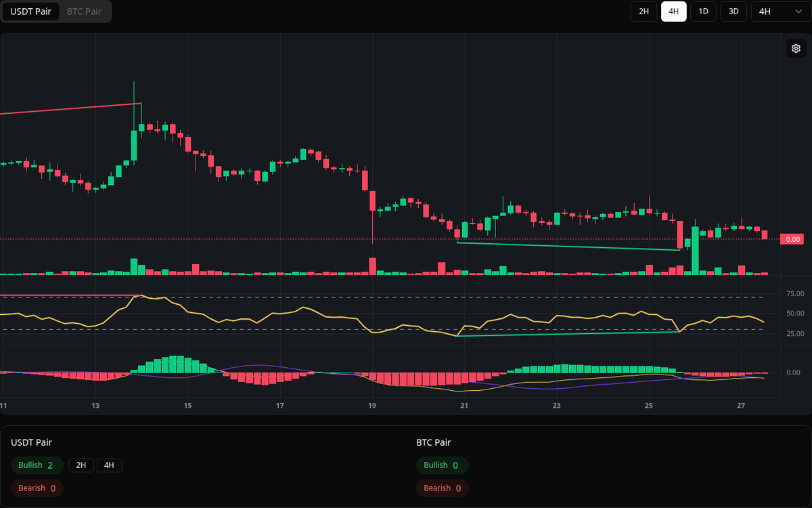Select the highlighted 4H timeframe button
The image size is (812, 508).
(673, 11)
